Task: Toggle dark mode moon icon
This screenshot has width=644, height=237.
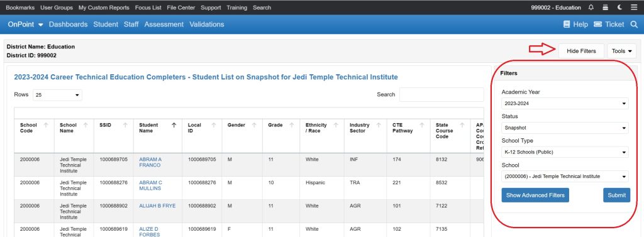Action: pos(619,8)
